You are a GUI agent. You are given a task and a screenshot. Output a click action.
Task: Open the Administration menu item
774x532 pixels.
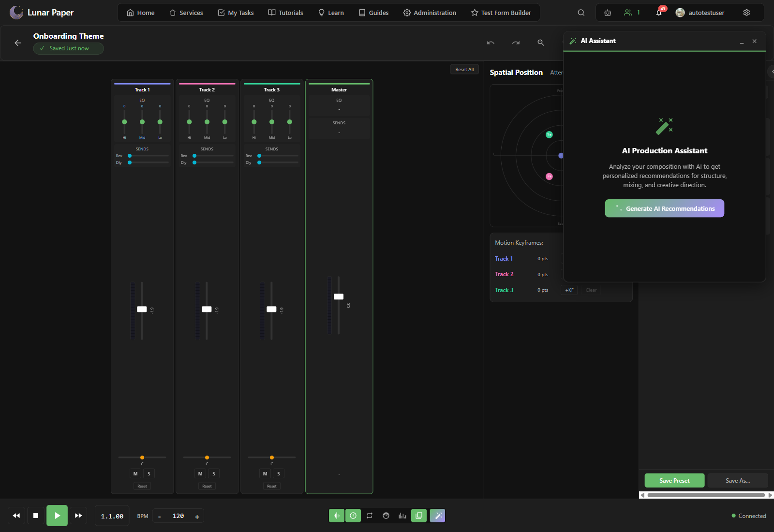point(430,13)
